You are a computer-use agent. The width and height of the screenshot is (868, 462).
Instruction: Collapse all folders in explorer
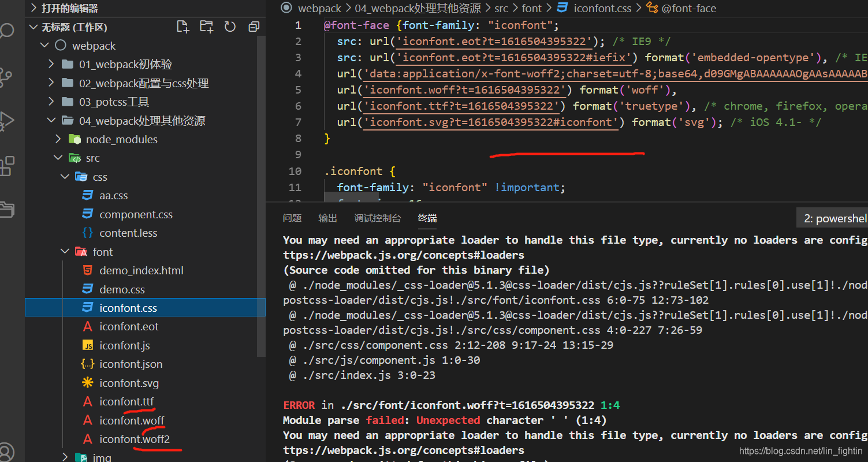(254, 27)
